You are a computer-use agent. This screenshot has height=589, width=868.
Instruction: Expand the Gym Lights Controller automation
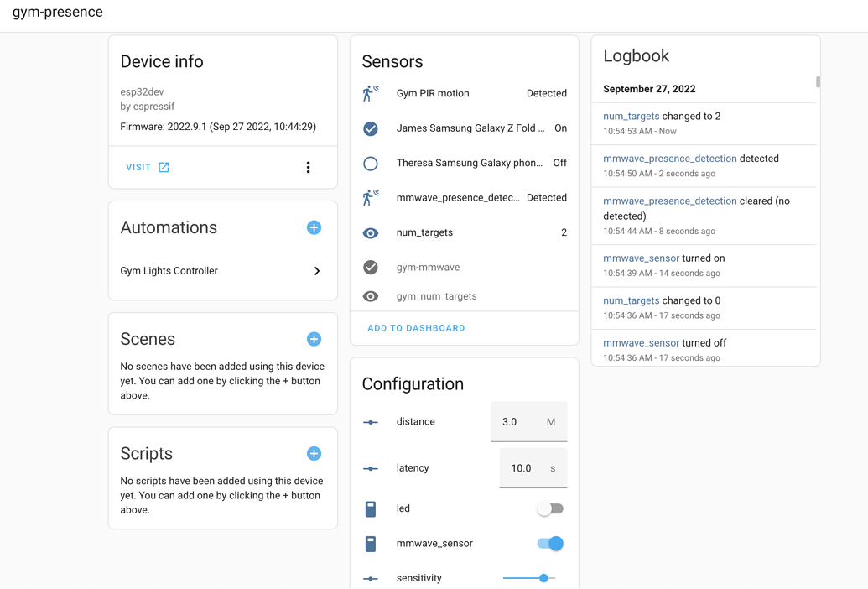click(x=317, y=271)
